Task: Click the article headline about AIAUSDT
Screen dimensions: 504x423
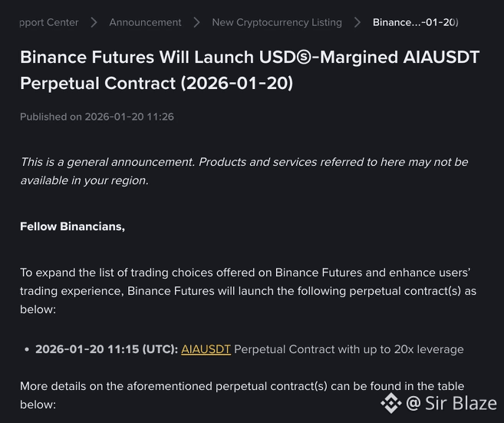Action: click(250, 70)
